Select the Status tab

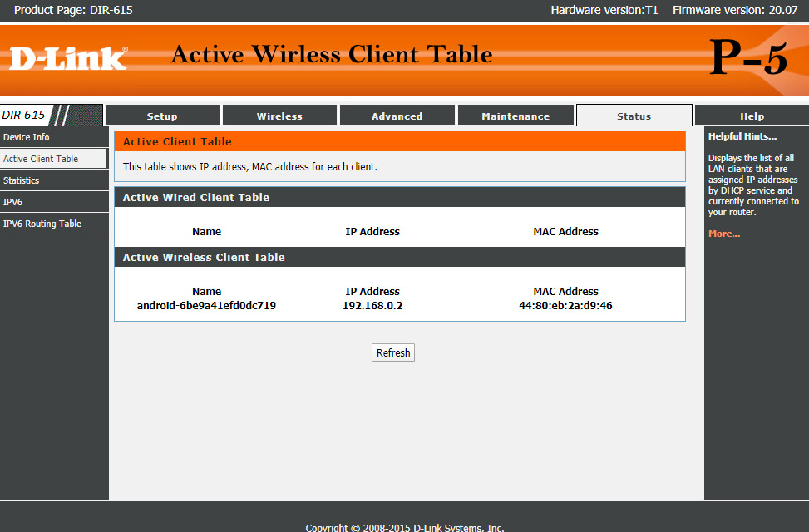pyautogui.click(x=634, y=116)
